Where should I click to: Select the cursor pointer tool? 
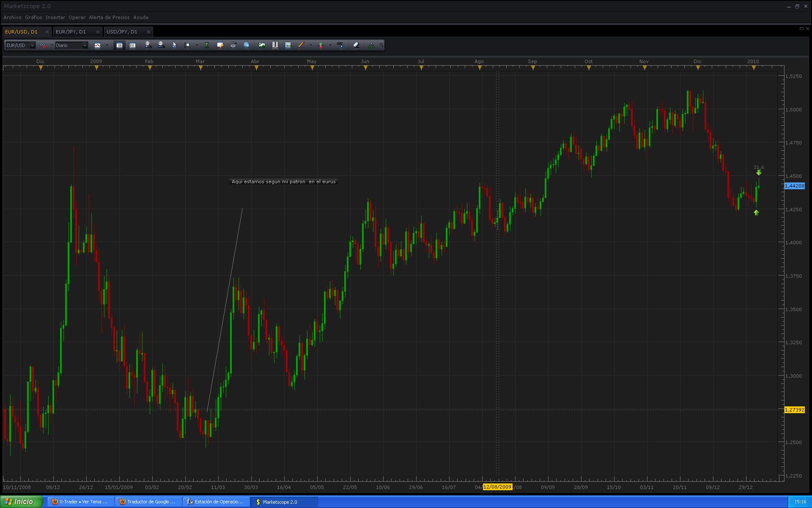(x=174, y=45)
